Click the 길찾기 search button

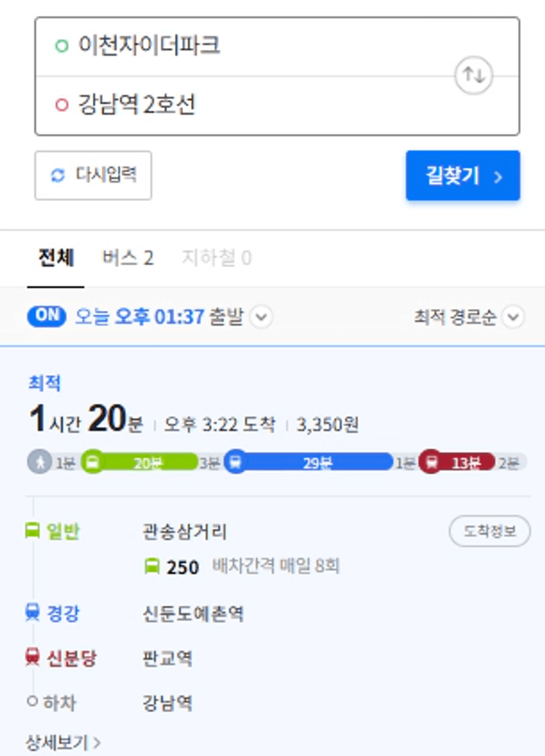(463, 175)
